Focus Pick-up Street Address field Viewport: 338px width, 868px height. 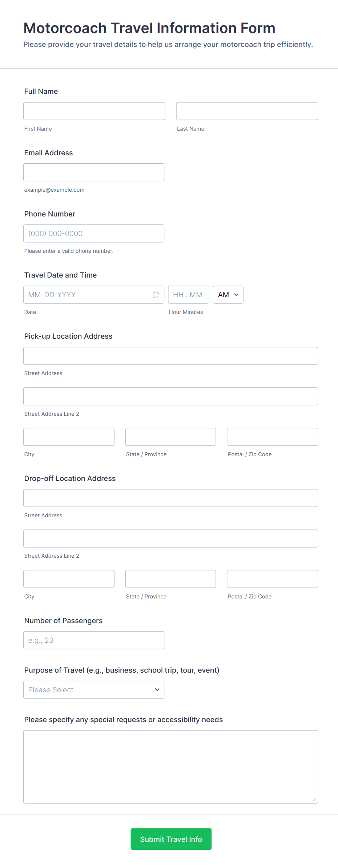(170, 356)
